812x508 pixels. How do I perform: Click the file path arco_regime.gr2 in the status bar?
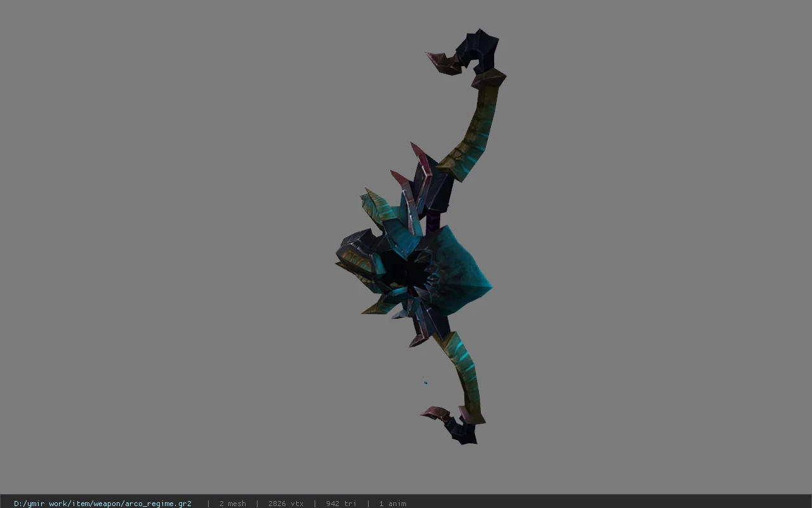[103, 504]
